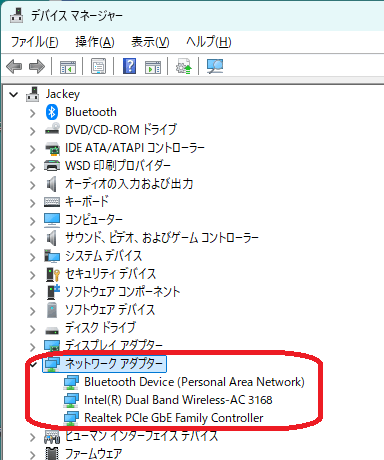Expand the サウンド、ビデオ、およびゲーム コントローラー category

pos(32,239)
